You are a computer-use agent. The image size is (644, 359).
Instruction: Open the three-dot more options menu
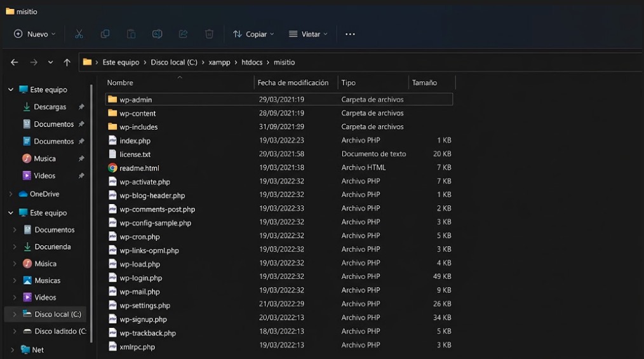point(350,34)
